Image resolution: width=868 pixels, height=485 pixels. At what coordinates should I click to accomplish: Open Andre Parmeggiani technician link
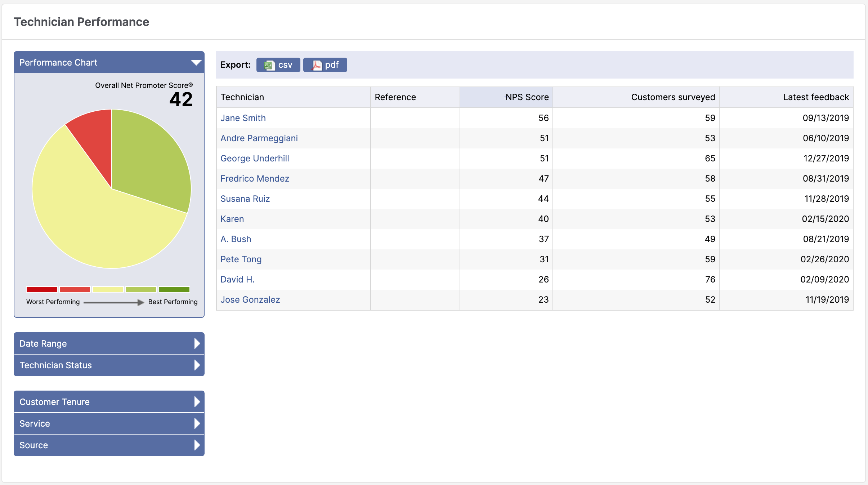pyautogui.click(x=259, y=138)
